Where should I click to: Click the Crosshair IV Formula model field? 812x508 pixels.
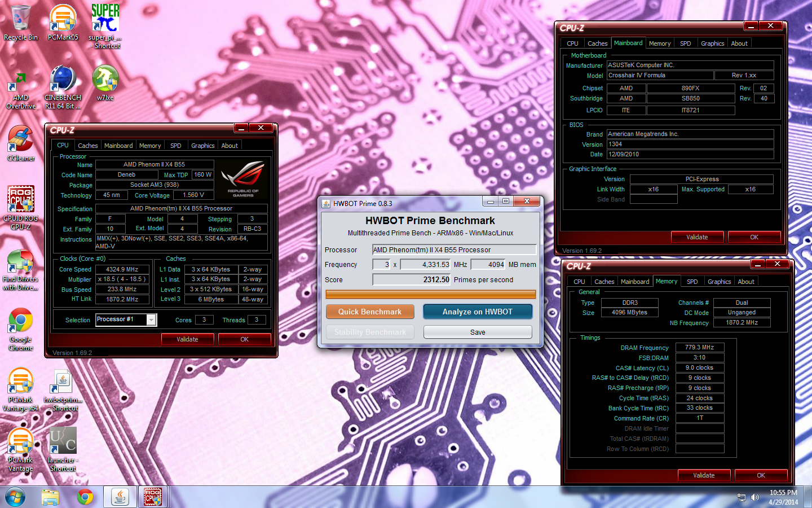(x=660, y=75)
